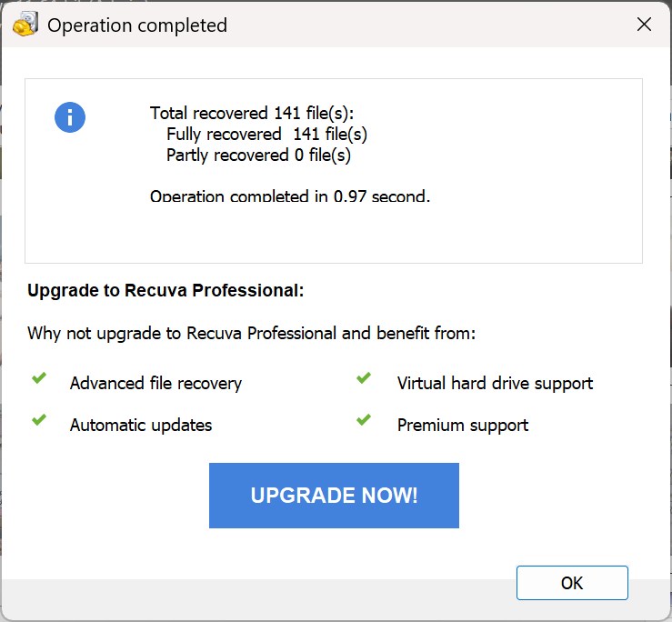Close the Operation completed dialog
The image size is (672, 622).
(644, 25)
